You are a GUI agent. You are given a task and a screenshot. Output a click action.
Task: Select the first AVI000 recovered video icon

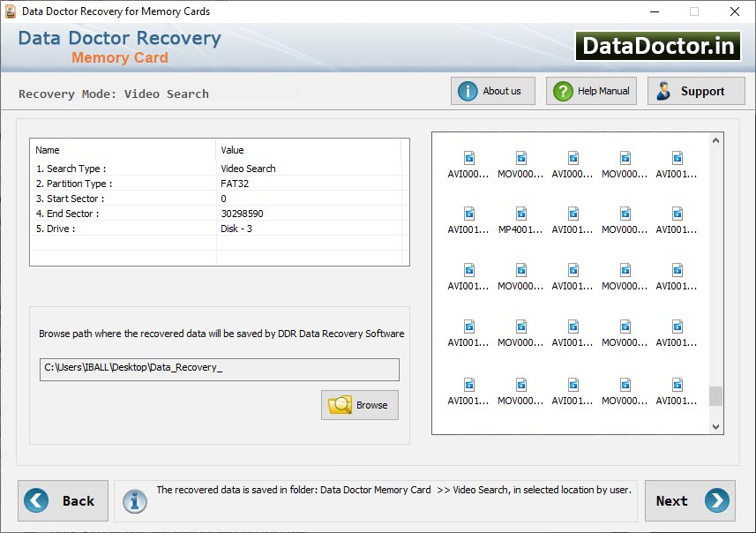tap(468, 157)
